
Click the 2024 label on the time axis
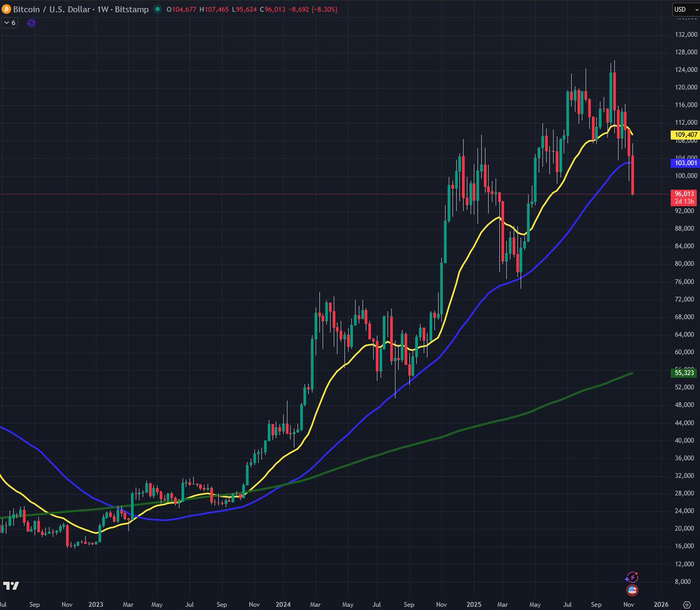pos(283,604)
